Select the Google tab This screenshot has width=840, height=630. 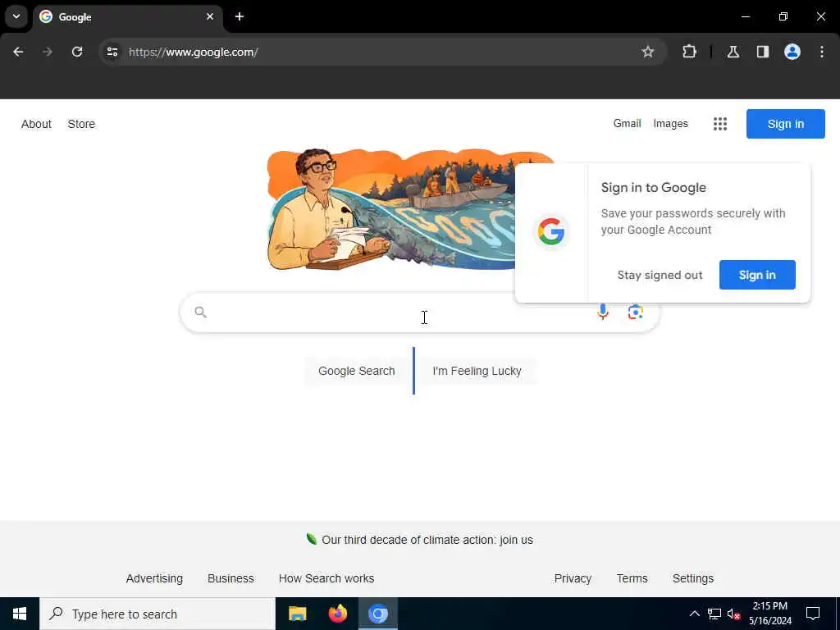[127, 16]
